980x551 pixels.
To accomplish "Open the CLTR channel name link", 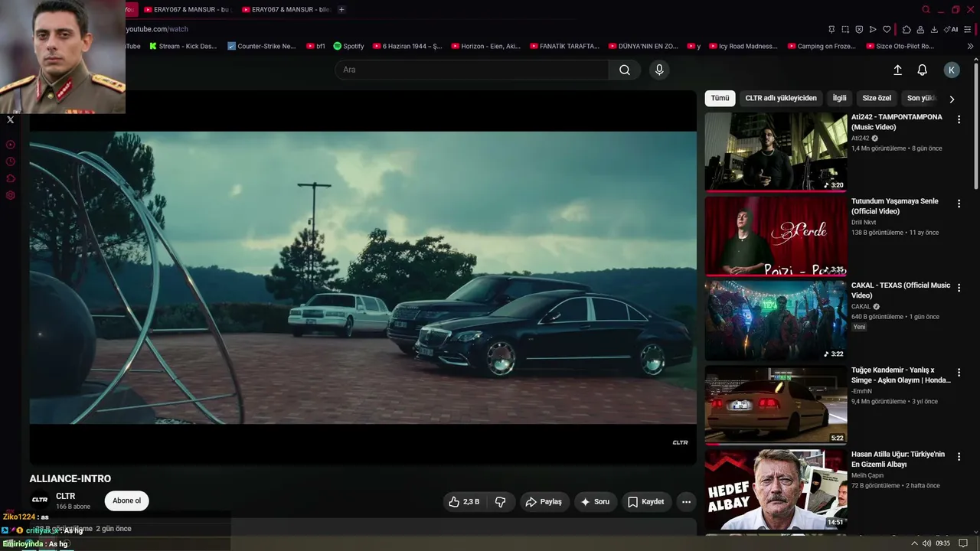I will (65, 496).
